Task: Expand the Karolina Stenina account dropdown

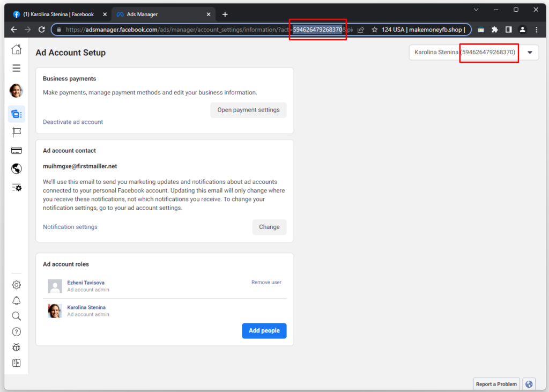Action: (x=530, y=52)
